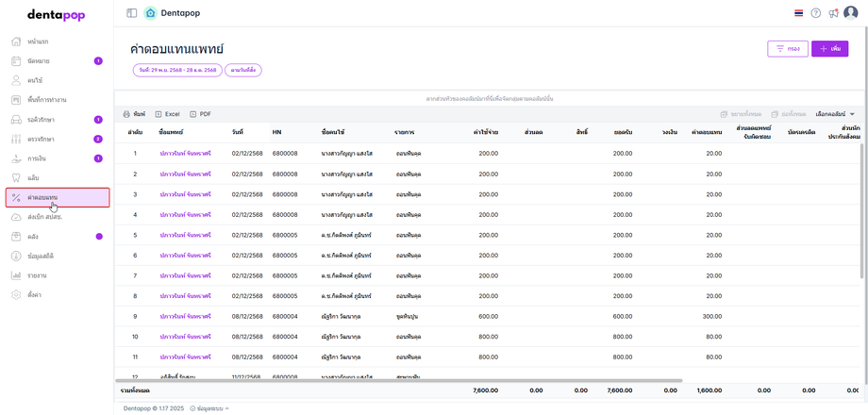Open the help question mark icon
Image resolution: width=868 pixels, height=415 pixels.
[x=816, y=13]
